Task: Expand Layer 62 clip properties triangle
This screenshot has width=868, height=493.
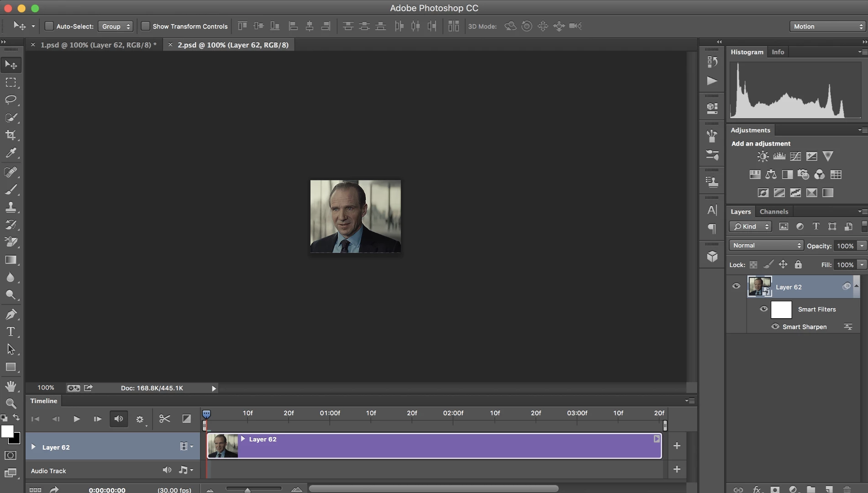Action: click(x=243, y=439)
